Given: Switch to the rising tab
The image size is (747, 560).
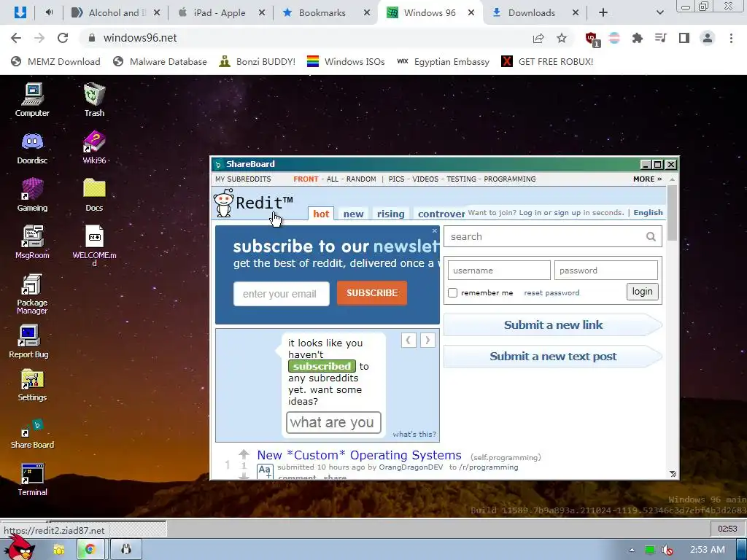Looking at the screenshot, I should click(391, 214).
